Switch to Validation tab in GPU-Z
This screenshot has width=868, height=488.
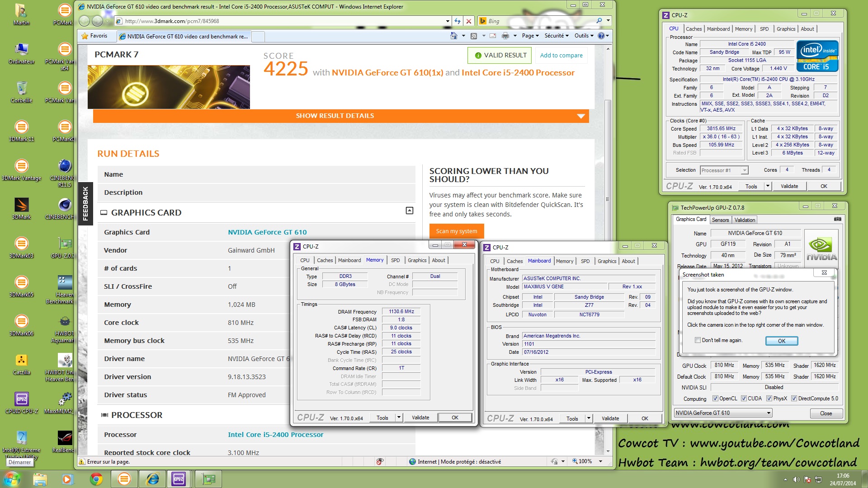745,220
